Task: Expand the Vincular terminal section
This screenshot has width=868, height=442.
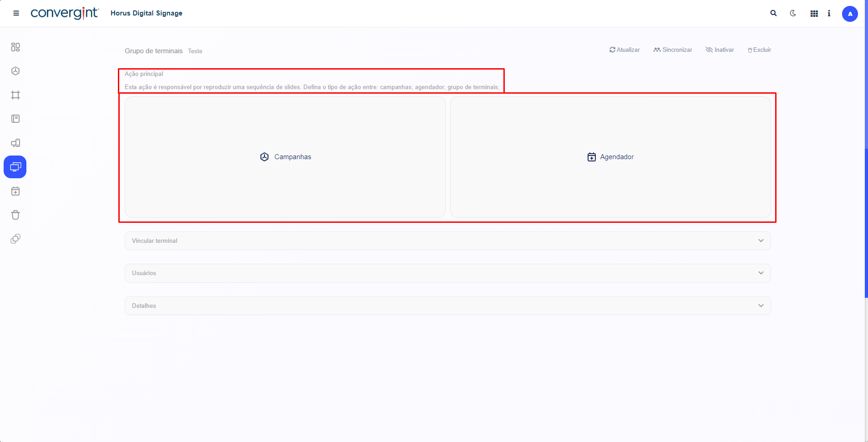Action: point(447,241)
